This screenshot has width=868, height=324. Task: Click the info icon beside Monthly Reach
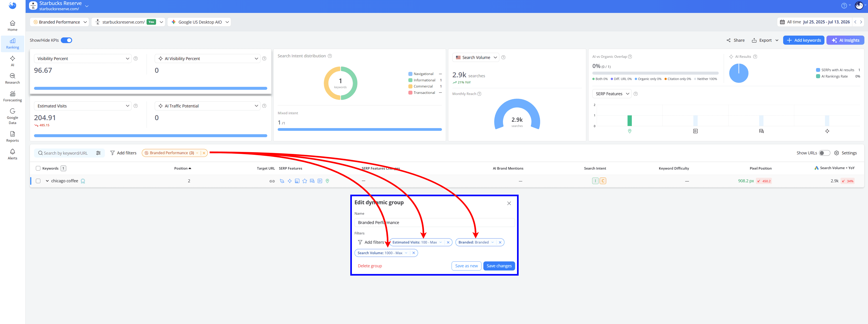coord(479,94)
